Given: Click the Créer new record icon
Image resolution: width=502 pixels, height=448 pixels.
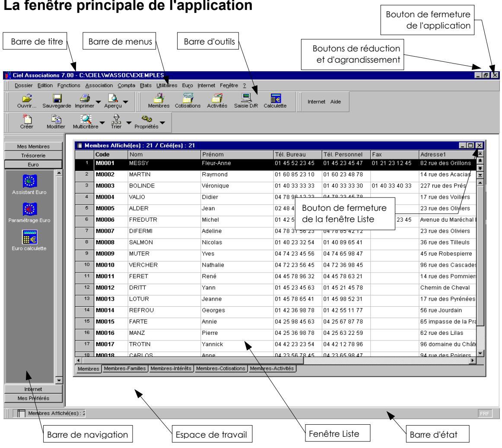Looking at the screenshot, I should coord(27,119).
